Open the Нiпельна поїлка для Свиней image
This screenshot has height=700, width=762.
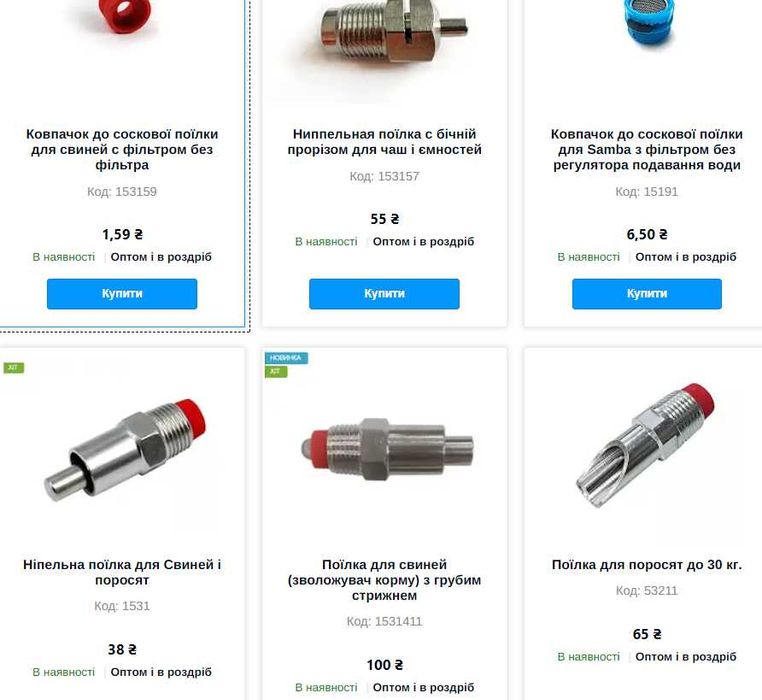click(124, 452)
